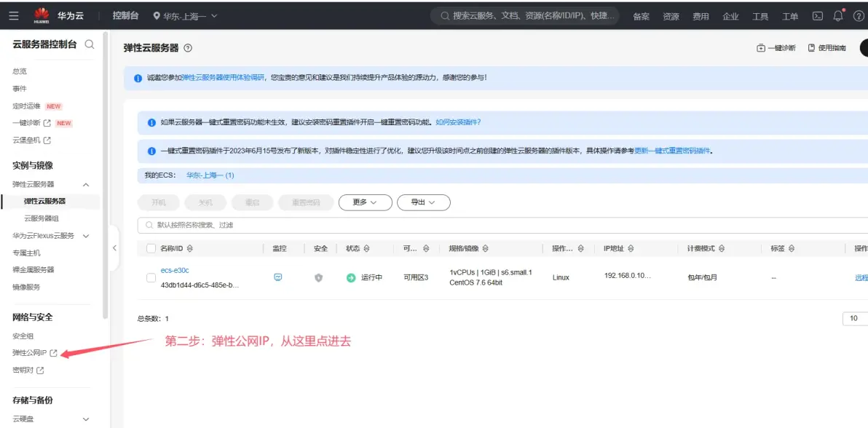The width and height of the screenshot is (868, 428).
Task: Open the notifications bell
Action: pos(838,16)
